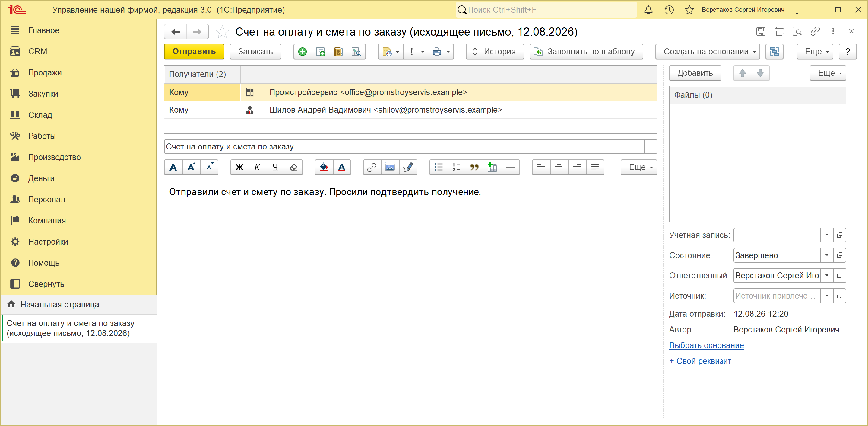868x426 pixels.
Task: Click the address book icon in the toolbar
Action: tap(338, 52)
